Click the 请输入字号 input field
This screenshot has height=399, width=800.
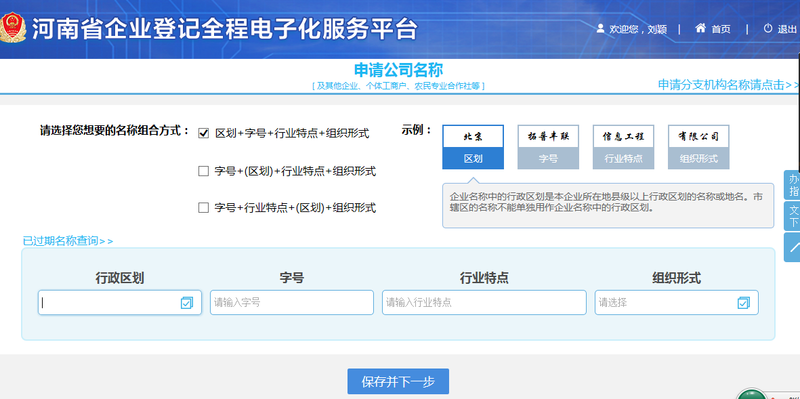tap(292, 303)
